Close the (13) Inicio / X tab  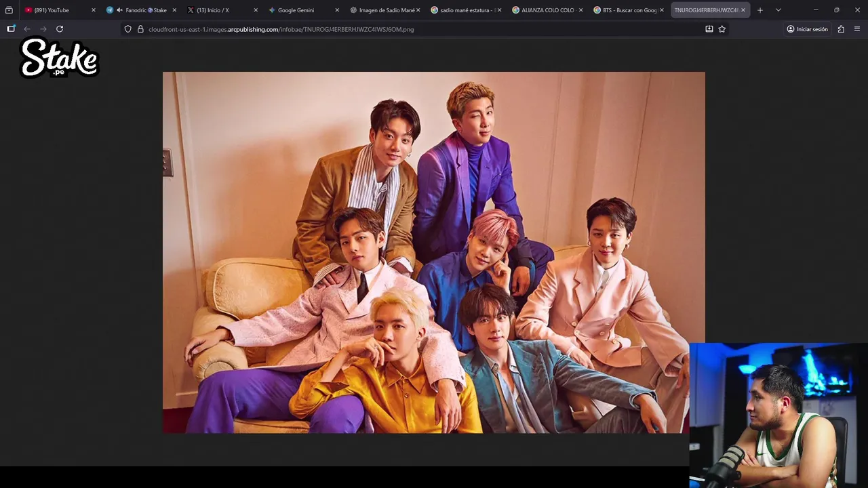(256, 10)
